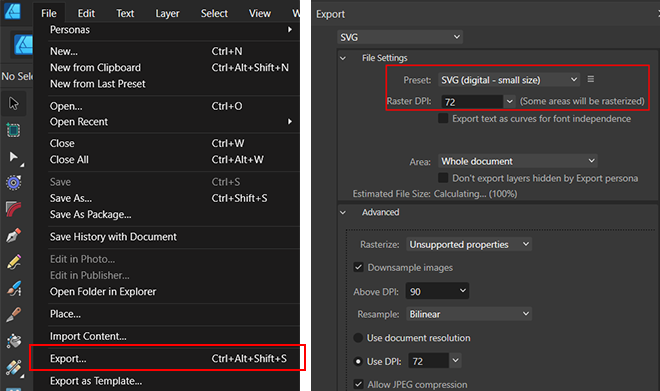The height and width of the screenshot is (391, 660).
Task: Select the Point Transform tool
Action: tap(13, 183)
